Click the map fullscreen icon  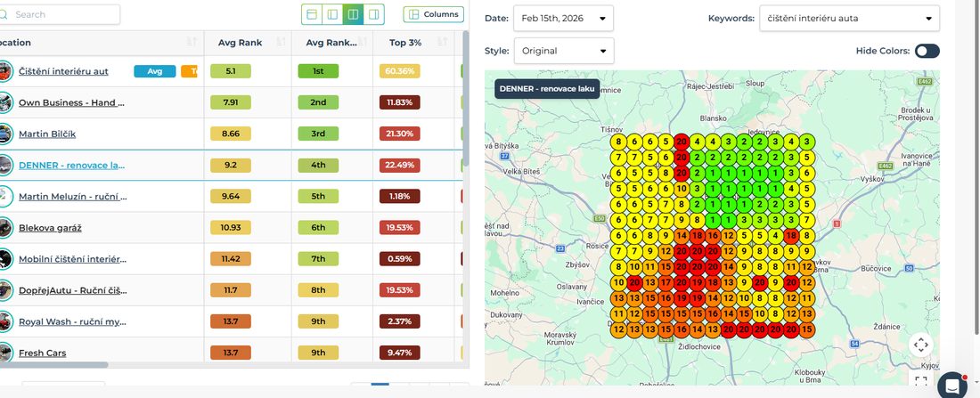[920, 380]
